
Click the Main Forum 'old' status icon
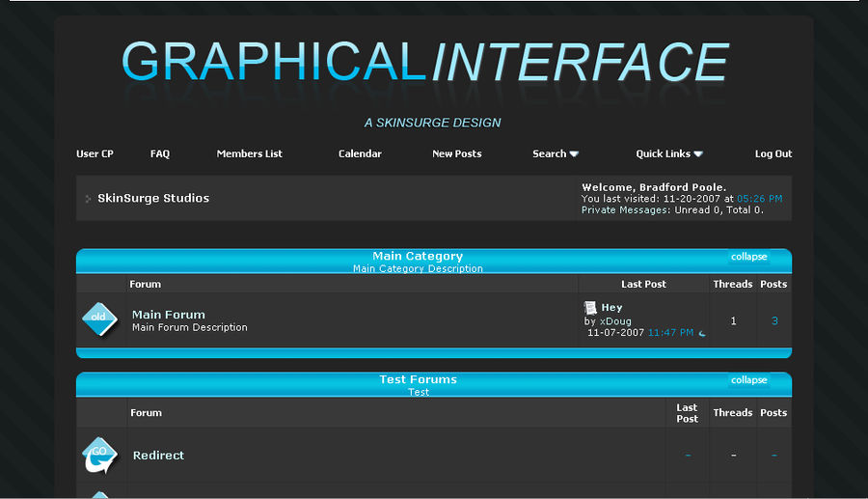pos(99,319)
